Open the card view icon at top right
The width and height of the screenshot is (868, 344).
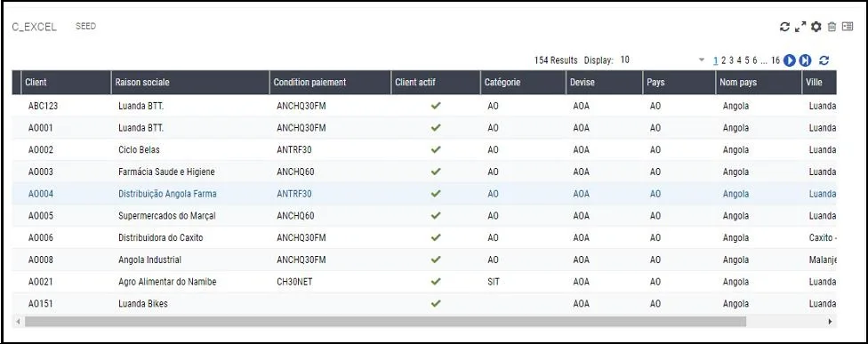pyautogui.click(x=848, y=27)
